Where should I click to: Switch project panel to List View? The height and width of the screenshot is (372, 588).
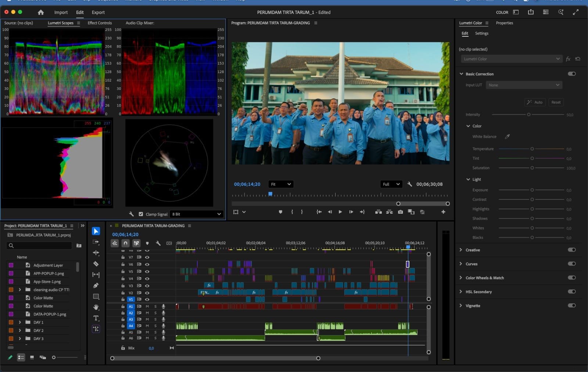coord(21,357)
